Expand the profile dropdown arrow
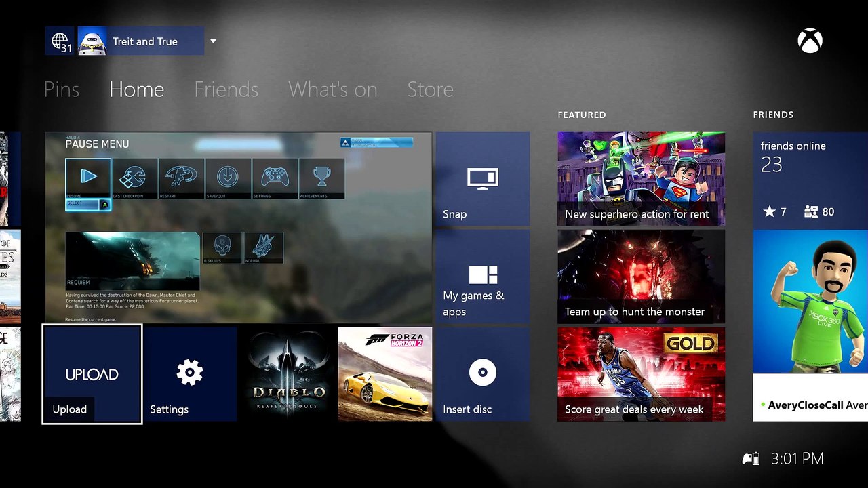 (x=213, y=41)
